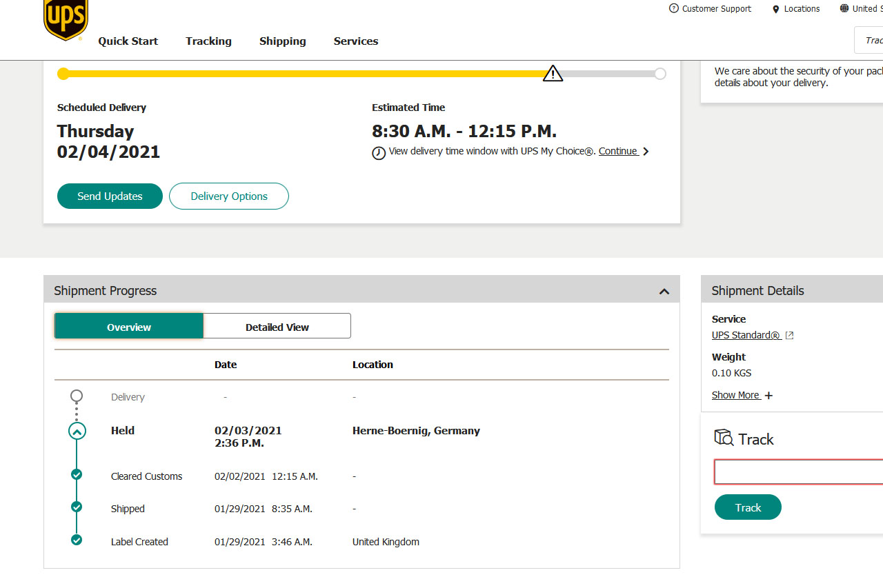Select the Overview tab
The image size is (883, 588).
(129, 327)
